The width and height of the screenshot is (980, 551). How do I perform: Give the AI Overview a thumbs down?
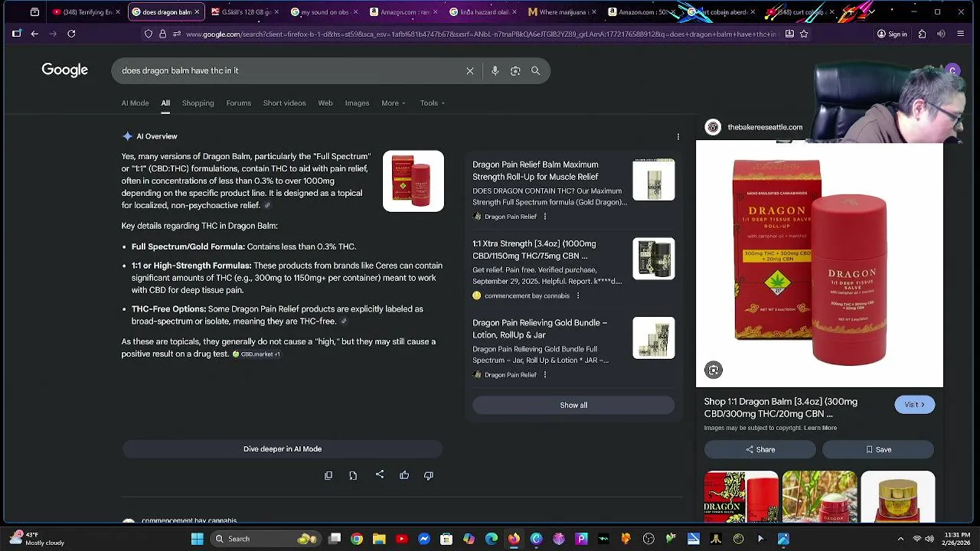429,475
